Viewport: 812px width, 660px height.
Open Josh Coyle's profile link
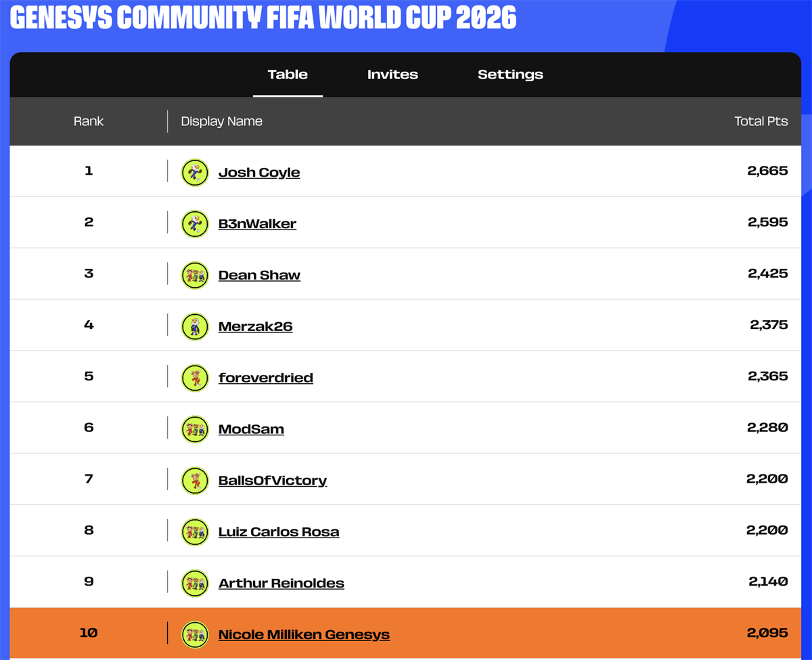click(259, 172)
